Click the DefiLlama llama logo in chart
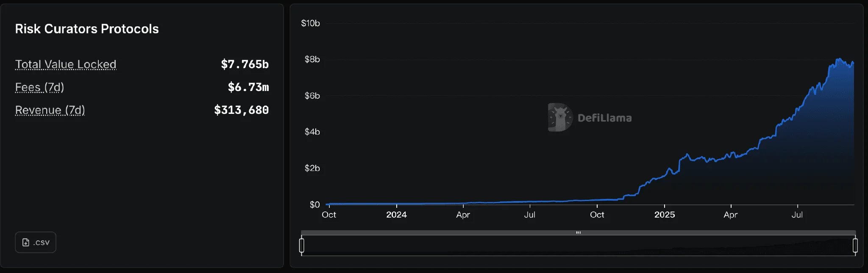This screenshot has width=868, height=273. point(560,117)
